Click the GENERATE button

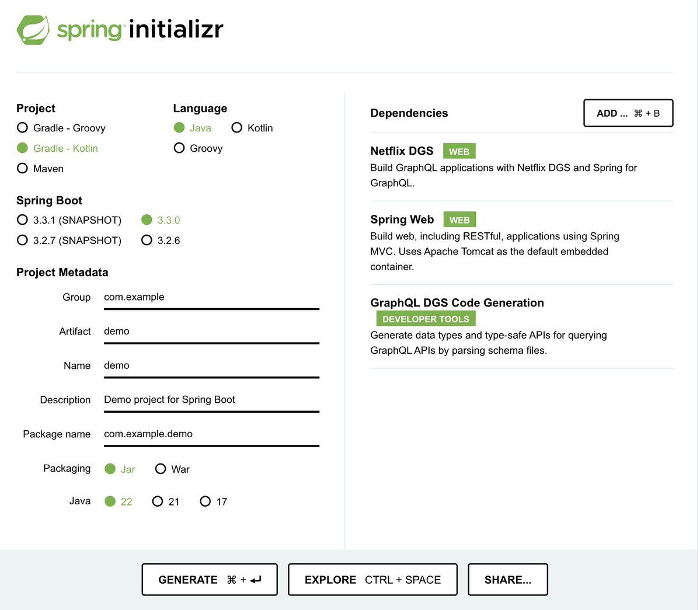[210, 580]
